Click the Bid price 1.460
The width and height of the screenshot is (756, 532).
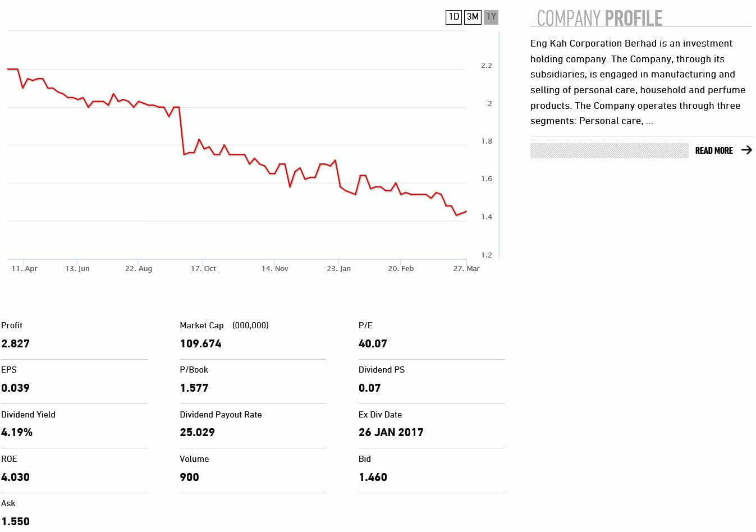tap(373, 477)
